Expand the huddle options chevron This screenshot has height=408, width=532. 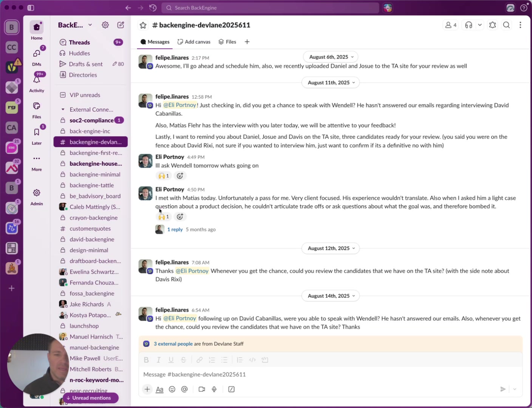pos(479,25)
